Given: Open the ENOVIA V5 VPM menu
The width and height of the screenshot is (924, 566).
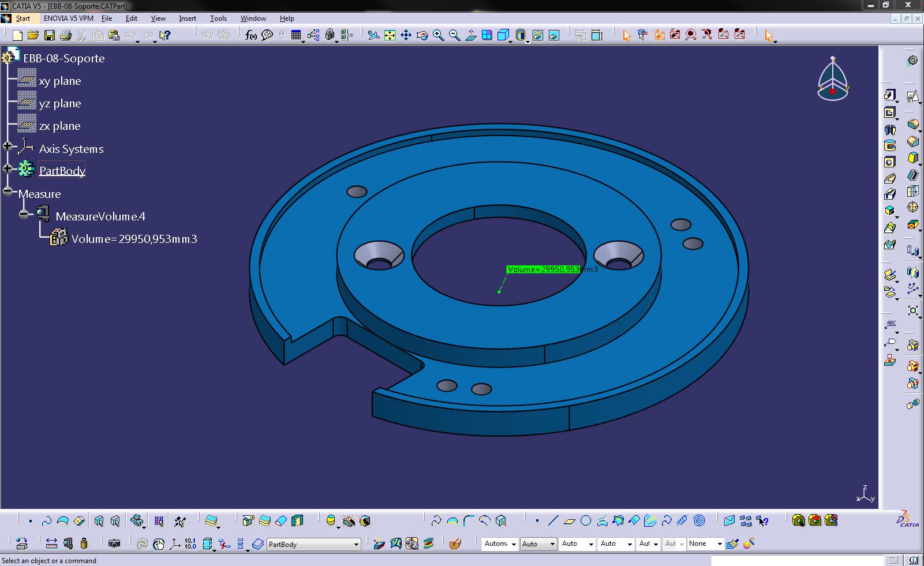Looking at the screenshot, I should coord(68,18).
